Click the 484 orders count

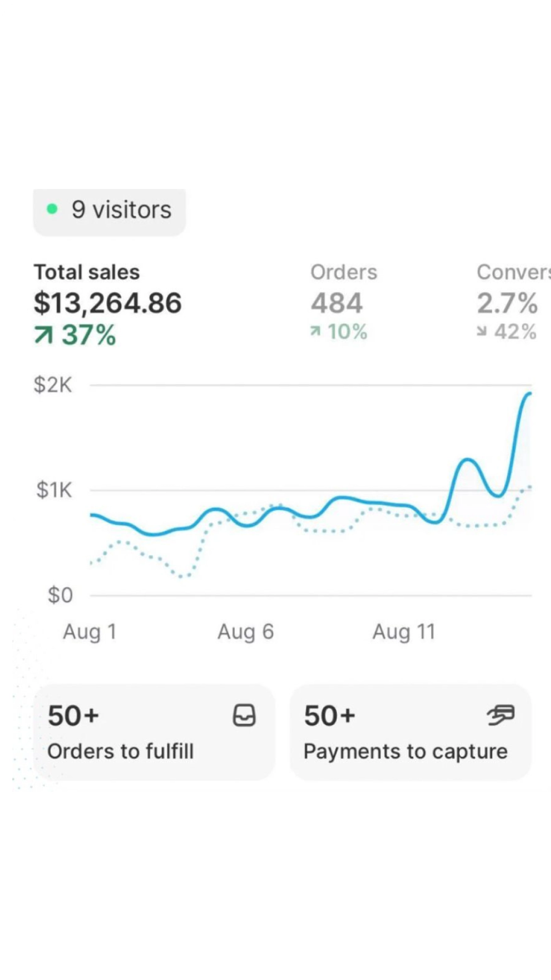[337, 303]
